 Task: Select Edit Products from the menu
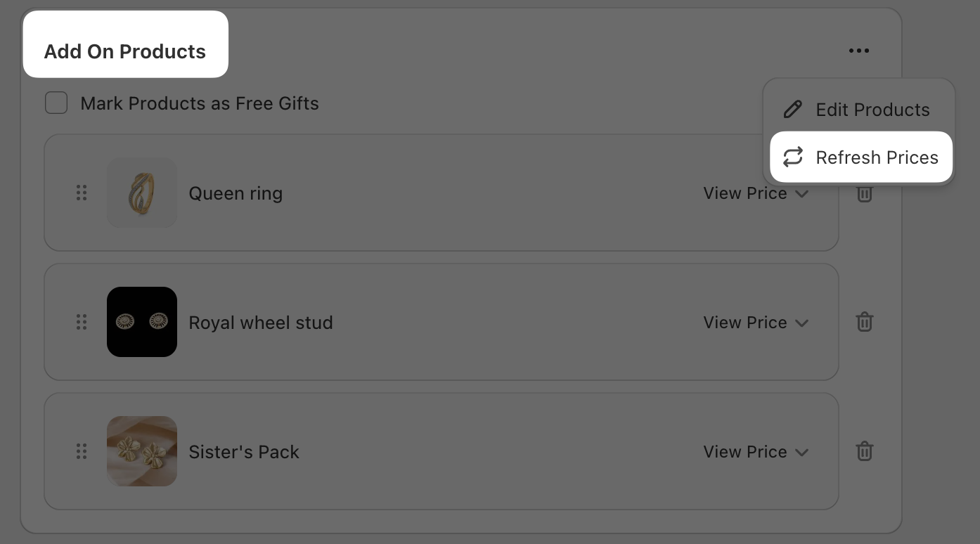[x=872, y=110]
